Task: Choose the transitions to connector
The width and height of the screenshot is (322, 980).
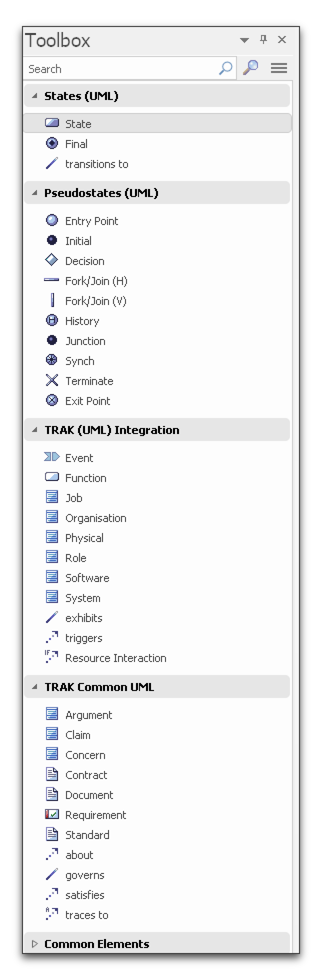Action: 96,164
